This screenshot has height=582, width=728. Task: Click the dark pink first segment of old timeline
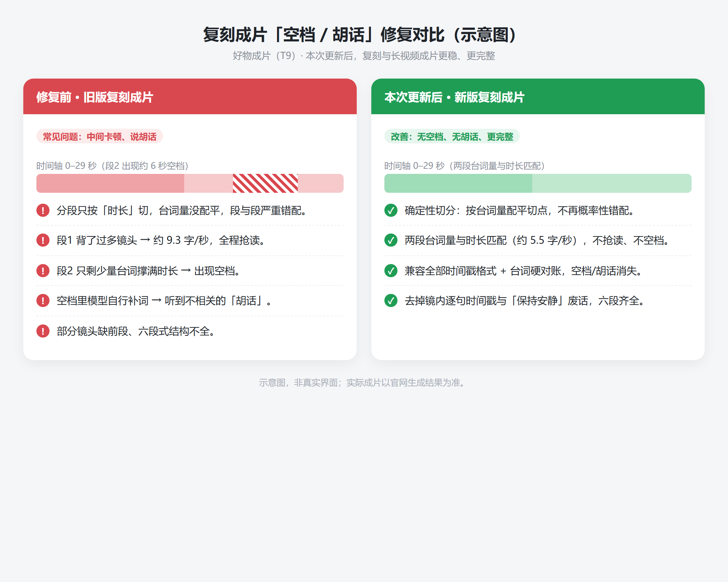(110, 183)
